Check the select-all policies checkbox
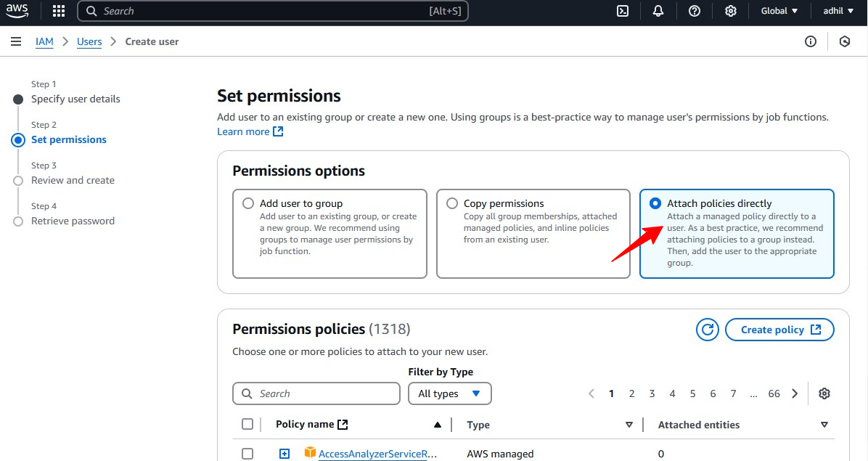Screen dimensions: 868x461 click(x=247, y=425)
